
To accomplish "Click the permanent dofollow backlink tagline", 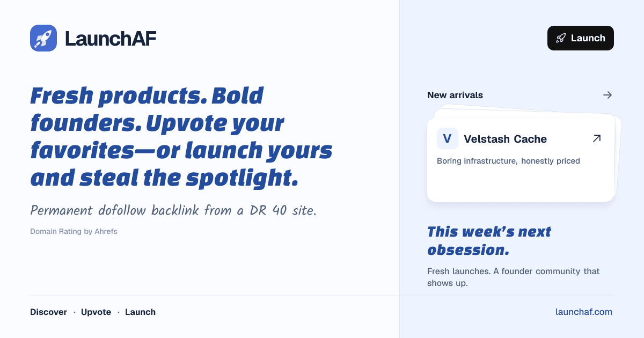I will [x=173, y=210].
